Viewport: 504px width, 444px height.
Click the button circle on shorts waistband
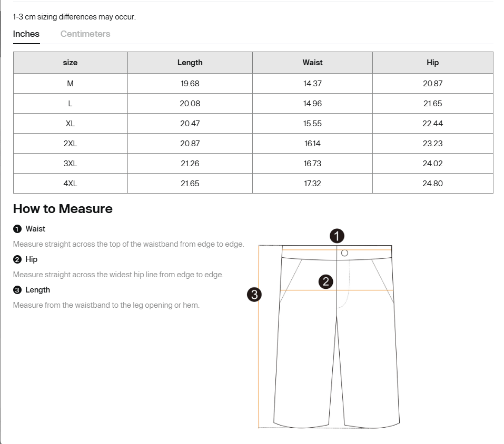click(x=344, y=253)
